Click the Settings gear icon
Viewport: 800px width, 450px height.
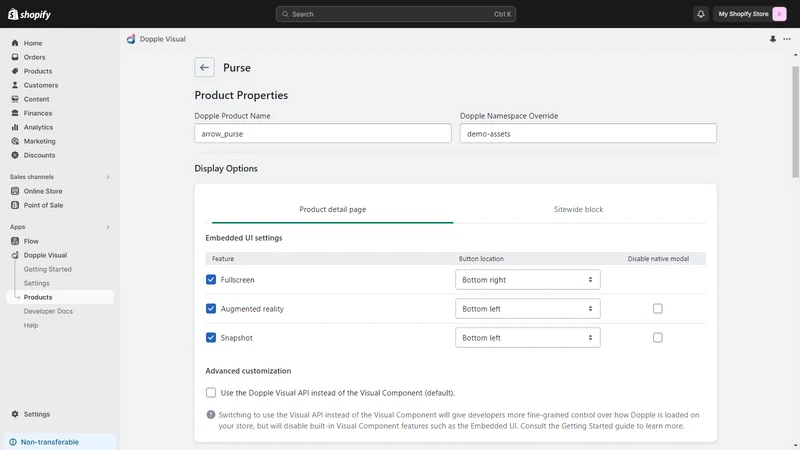click(15, 414)
